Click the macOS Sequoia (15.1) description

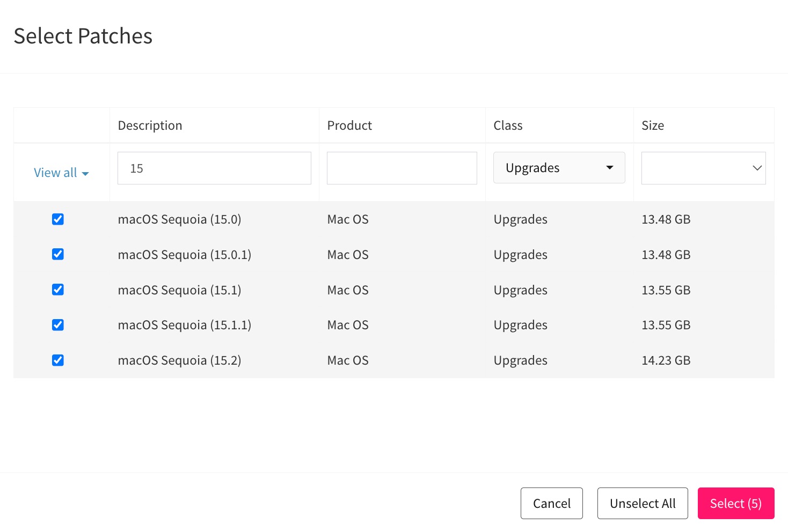click(179, 290)
